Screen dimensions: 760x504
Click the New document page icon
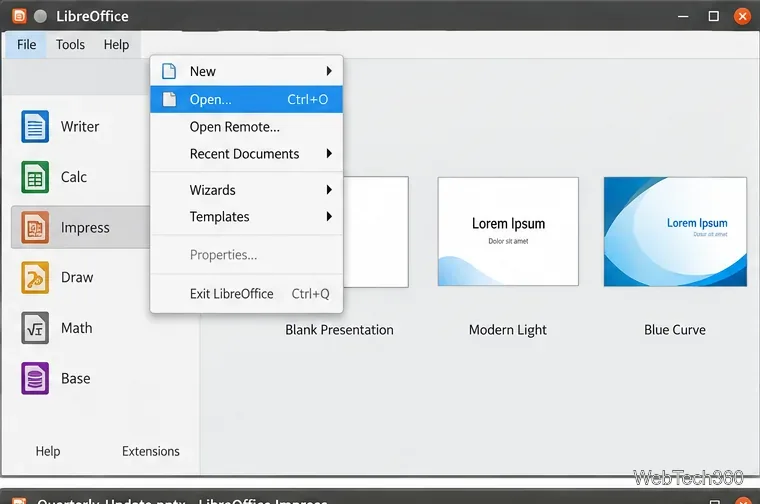(x=169, y=71)
